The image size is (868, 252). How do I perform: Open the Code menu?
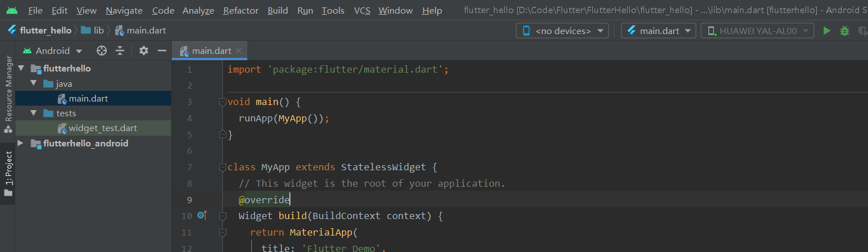(163, 10)
